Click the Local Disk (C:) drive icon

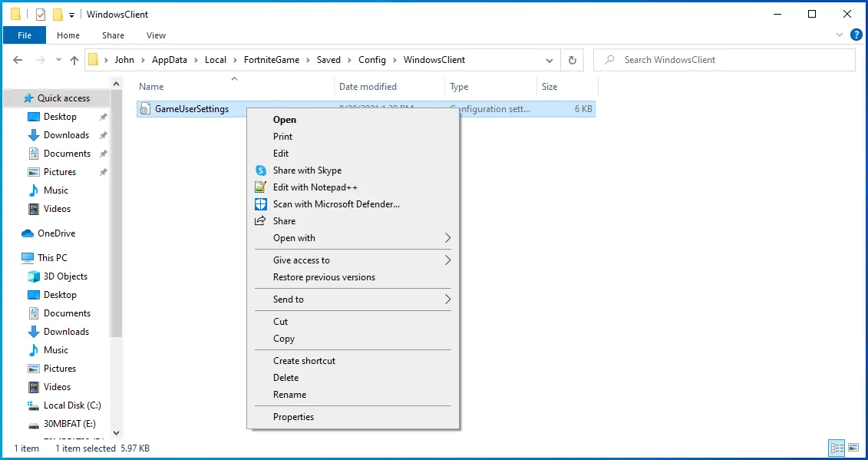point(34,405)
